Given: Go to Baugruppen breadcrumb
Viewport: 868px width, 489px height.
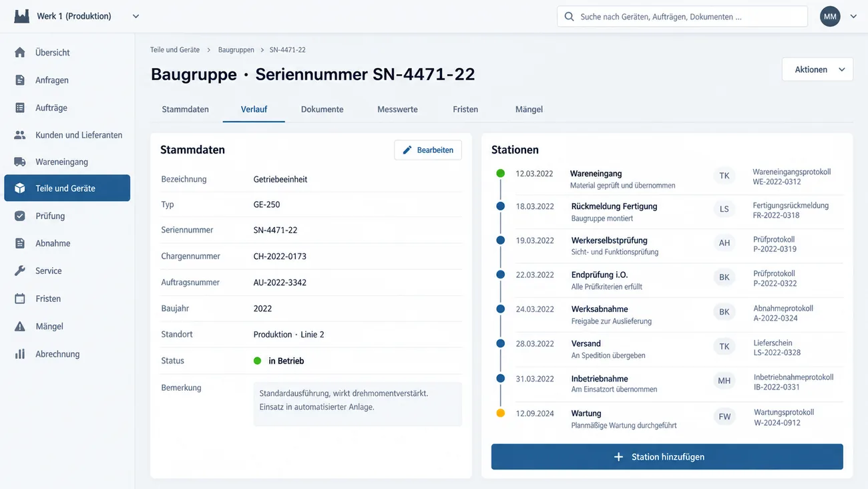Looking at the screenshot, I should (x=236, y=50).
